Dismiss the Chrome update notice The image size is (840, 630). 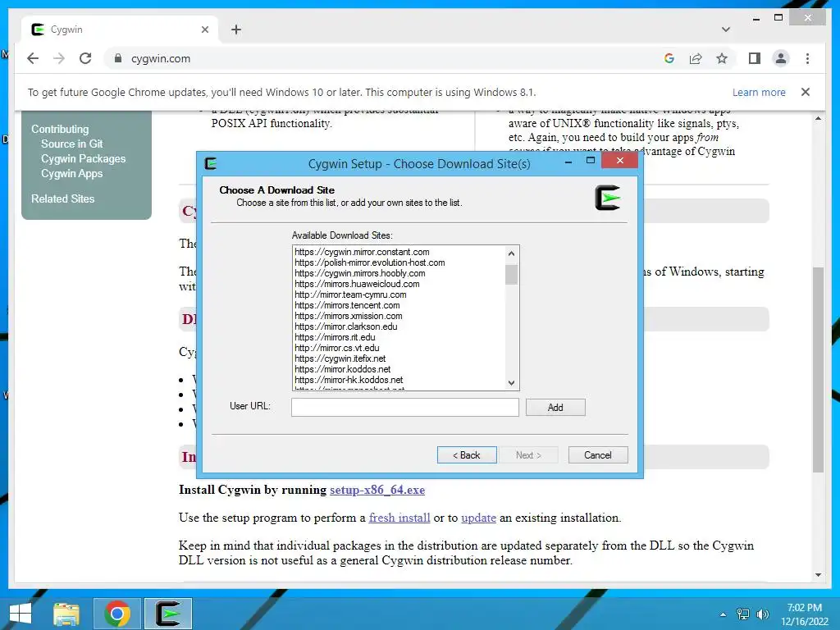coord(806,92)
